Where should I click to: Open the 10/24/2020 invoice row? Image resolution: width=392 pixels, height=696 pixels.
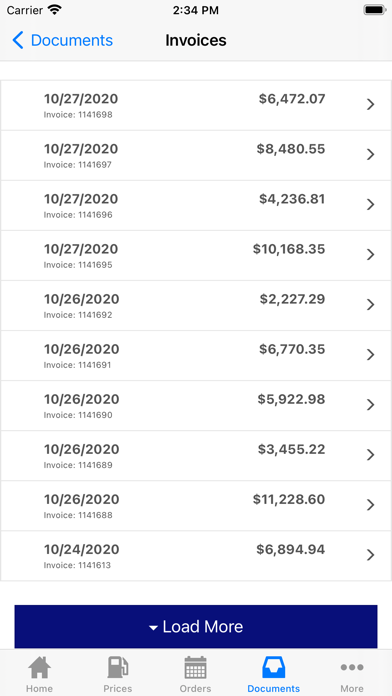point(196,556)
